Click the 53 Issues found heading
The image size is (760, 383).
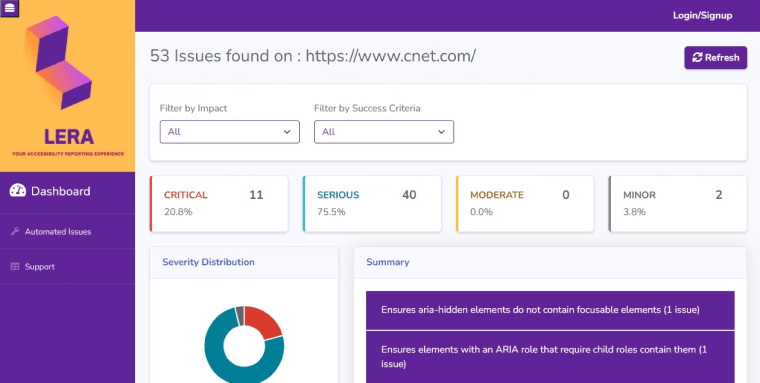313,56
